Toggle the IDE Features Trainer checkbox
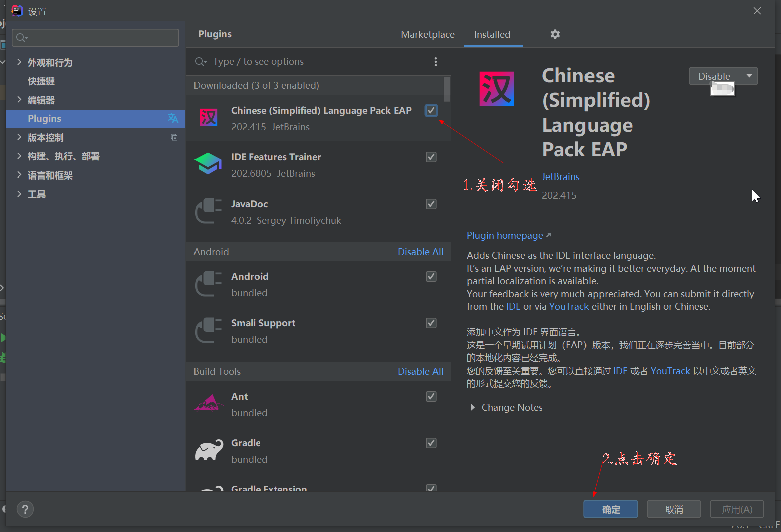Screen dimensions: 781x532 (x=431, y=157)
